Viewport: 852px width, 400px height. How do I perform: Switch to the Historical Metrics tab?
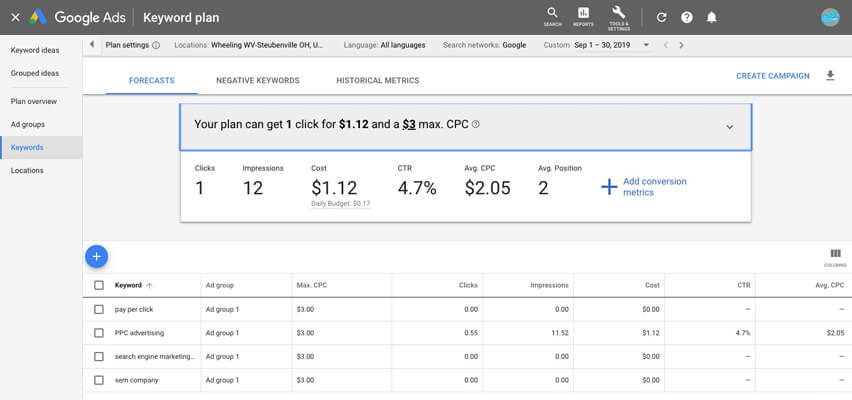point(377,80)
